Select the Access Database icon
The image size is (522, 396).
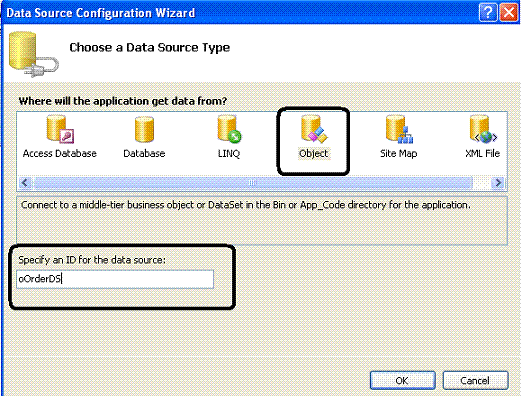click(60, 129)
